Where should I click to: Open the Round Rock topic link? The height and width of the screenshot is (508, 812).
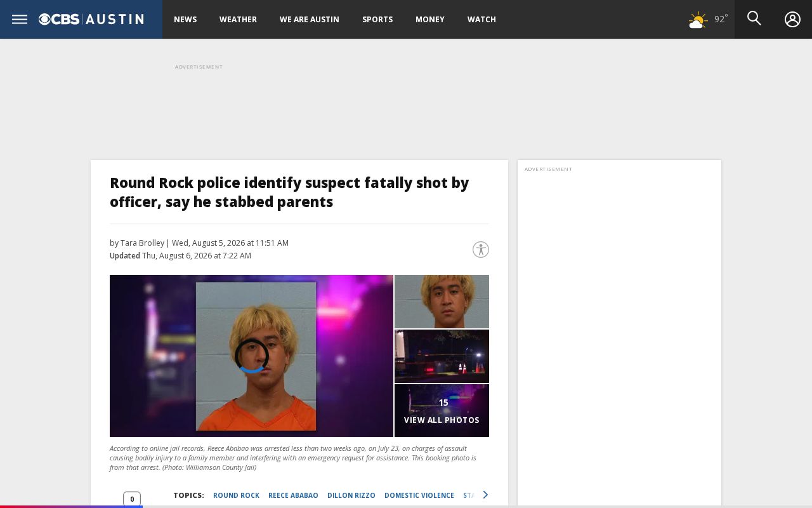click(x=236, y=495)
